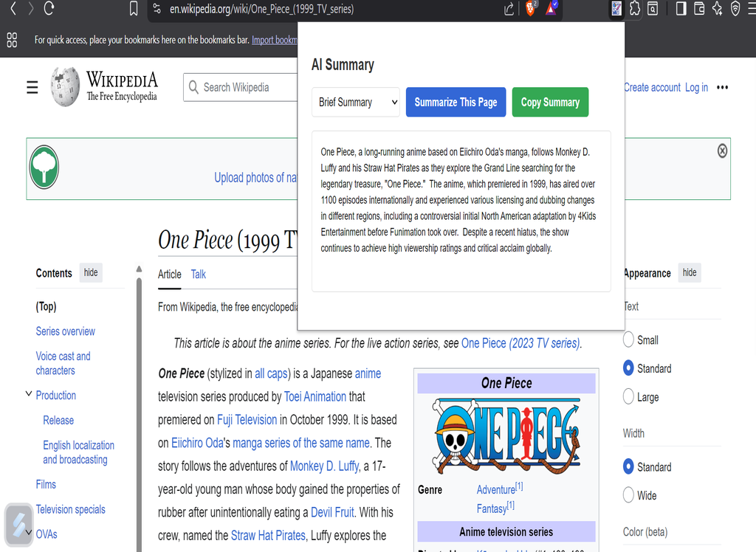
Task: Click the Create account link
Action: [x=653, y=88]
